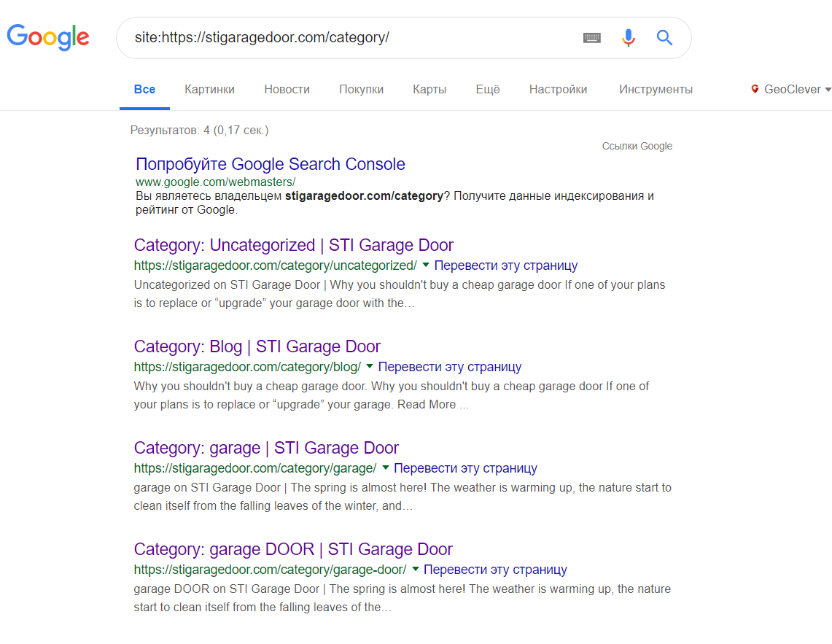The image size is (832, 644).
Task: Click the category/garage/ green URL
Action: coord(255,468)
